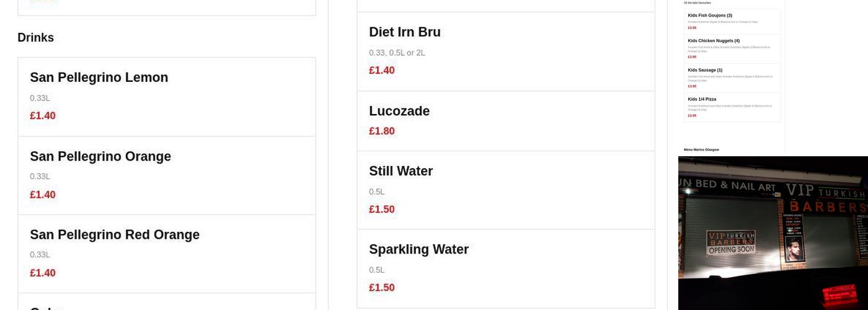The width and height of the screenshot is (868, 310).
Task: Click the Menu Marios Glasgow heading
Action: (x=701, y=149)
